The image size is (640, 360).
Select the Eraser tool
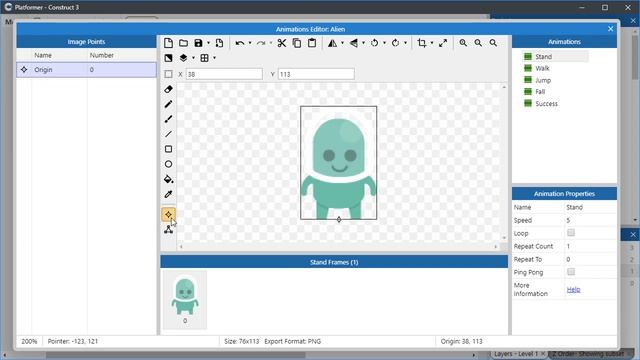(168, 89)
